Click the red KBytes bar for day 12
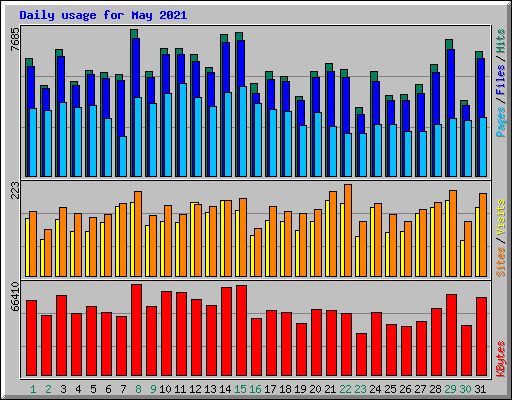Image resolution: width=512 pixels, height=400 pixels. tap(196, 337)
